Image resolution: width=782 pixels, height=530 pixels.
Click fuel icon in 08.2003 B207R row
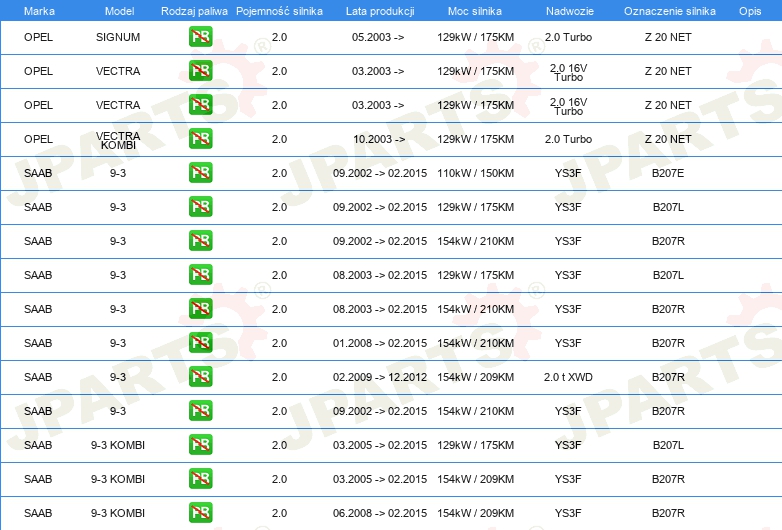click(x=200, y=309)
